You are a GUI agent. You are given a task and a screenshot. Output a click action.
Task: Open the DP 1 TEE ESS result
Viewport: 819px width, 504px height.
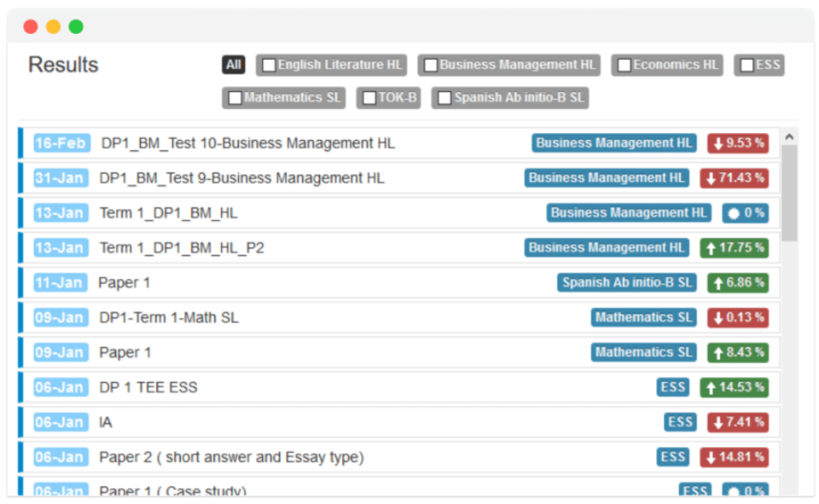pos(148,387)
